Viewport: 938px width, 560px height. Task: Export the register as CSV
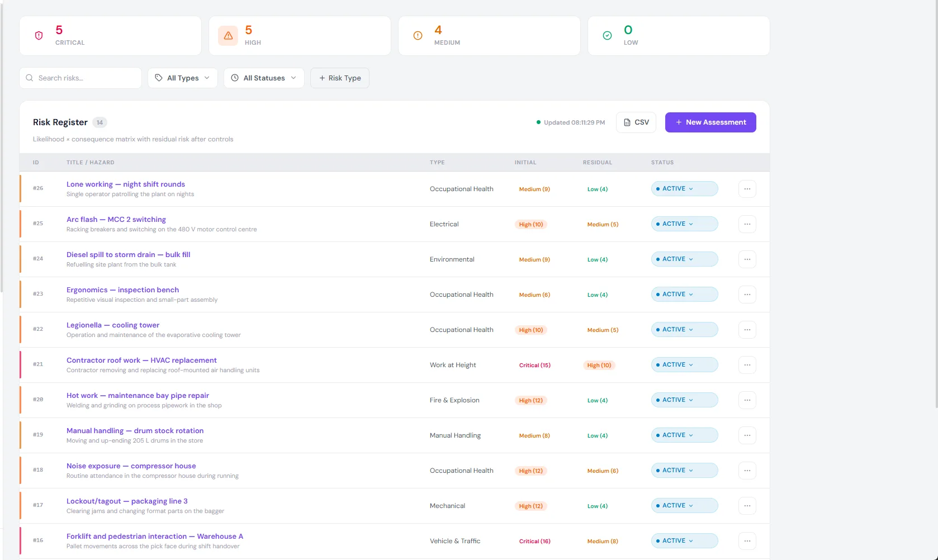point(636,122)
